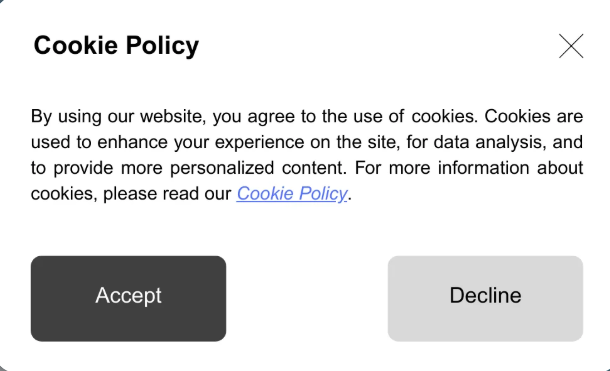Click 'please read our' text before the link

click(167, 194)
